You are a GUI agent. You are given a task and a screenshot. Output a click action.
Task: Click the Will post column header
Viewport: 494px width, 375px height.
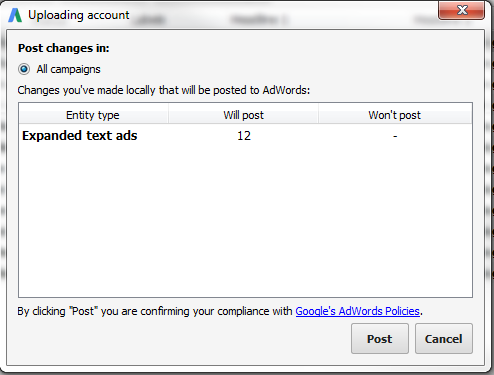[243, 115]
